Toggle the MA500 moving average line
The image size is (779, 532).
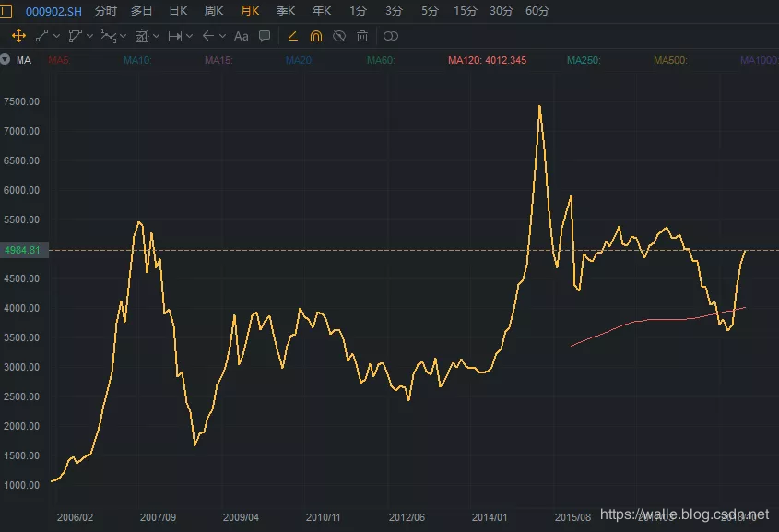(671, 60)
